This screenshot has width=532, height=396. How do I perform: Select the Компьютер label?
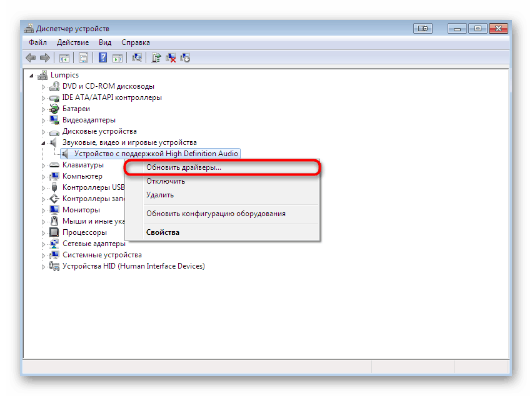82,176
